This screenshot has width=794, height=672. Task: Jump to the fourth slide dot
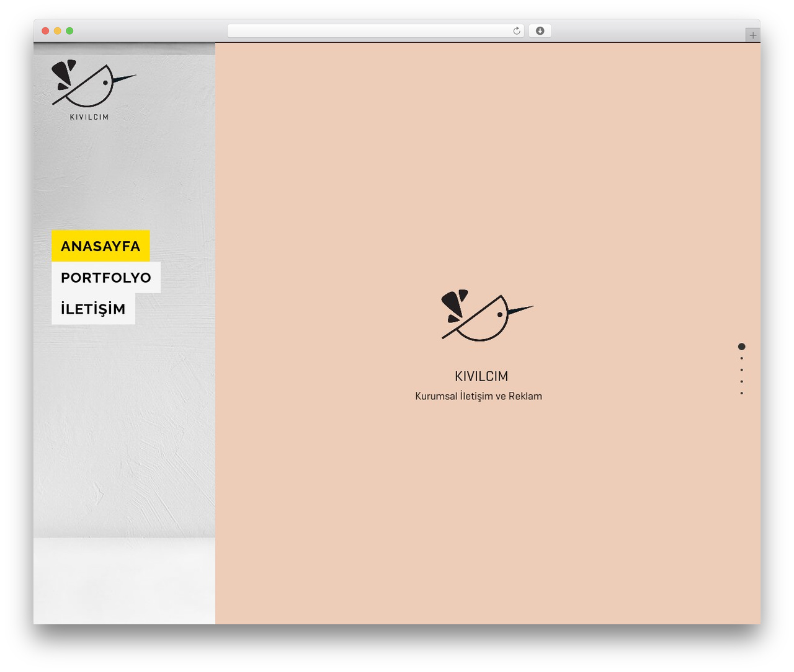[x=741, y=381]
